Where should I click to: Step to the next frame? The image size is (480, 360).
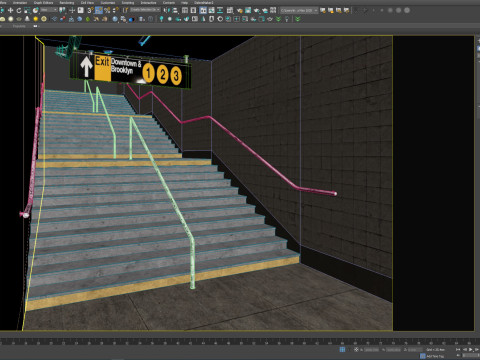(477, 350)
